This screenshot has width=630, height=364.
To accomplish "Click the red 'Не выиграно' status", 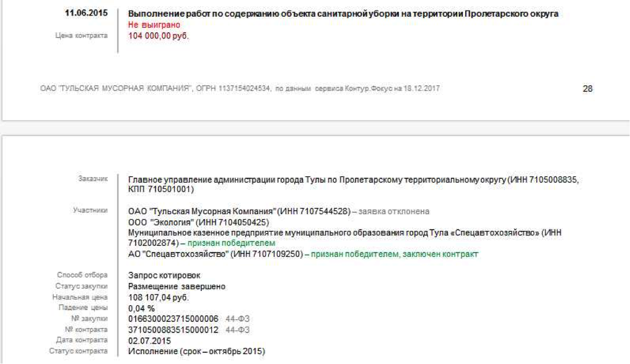I will [x=154, y=25].
